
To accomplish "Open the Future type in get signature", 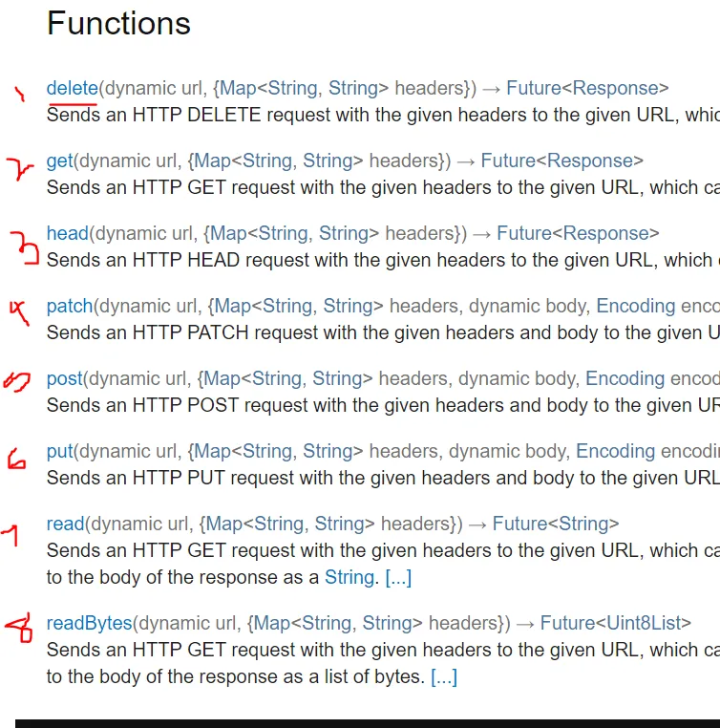I will pos(508,161).
